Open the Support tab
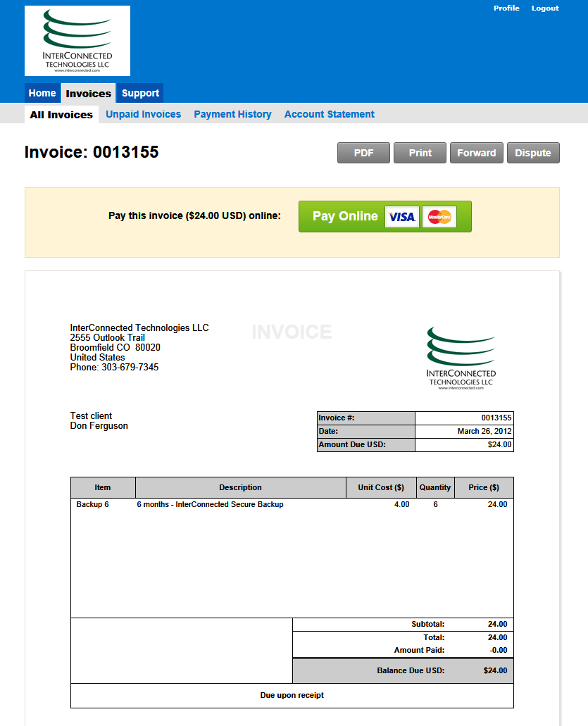Image resolution: width=588 pixels, height=726 pixels. tap(140, 93)
